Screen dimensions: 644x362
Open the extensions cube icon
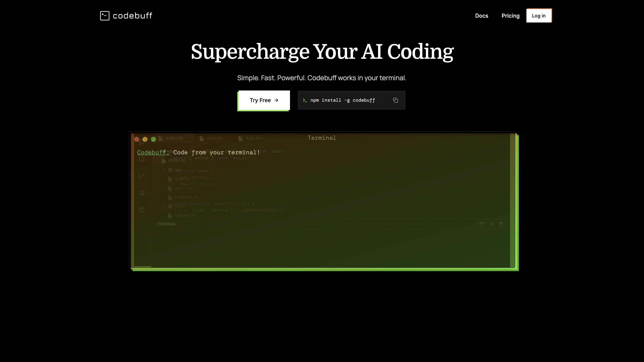click(142, 210)
